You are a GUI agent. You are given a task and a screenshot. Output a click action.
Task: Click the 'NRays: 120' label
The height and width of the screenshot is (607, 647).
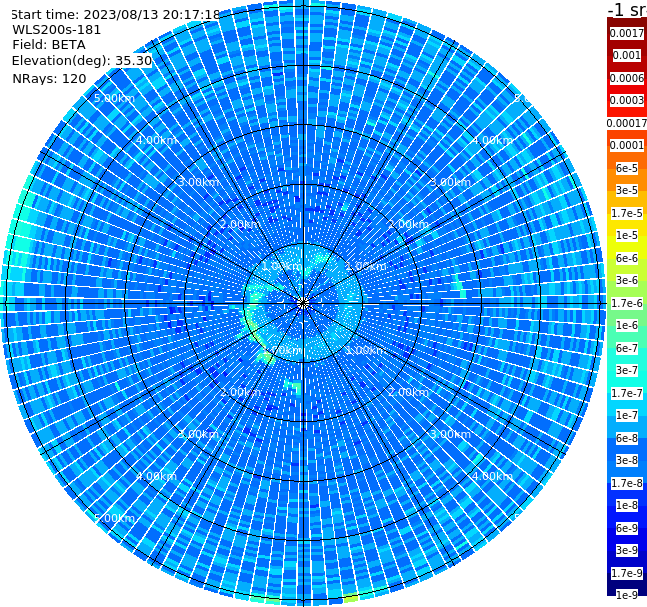[49, 78]
